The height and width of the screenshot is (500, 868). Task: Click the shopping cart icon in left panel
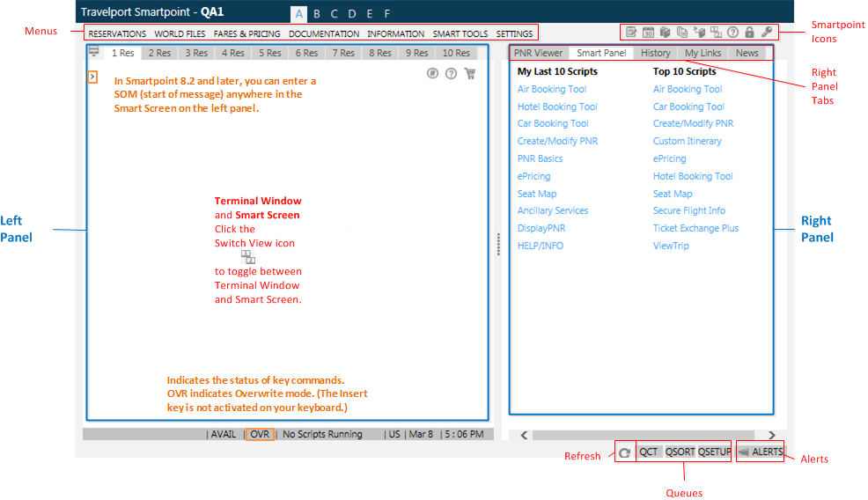(x=470, y=74)
